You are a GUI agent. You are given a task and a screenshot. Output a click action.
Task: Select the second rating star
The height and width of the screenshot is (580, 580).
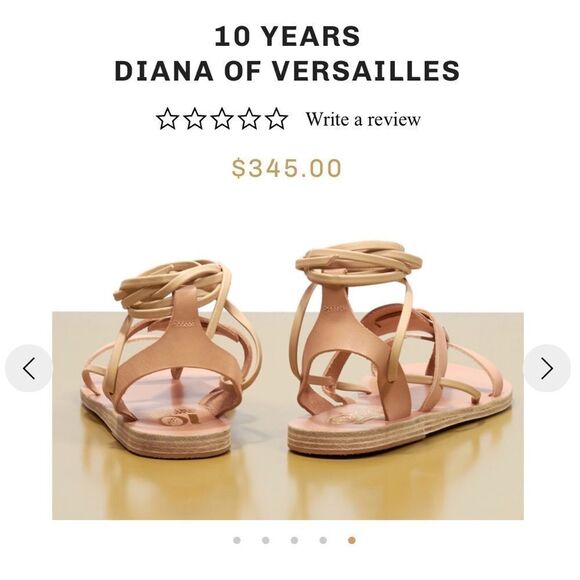195,119
